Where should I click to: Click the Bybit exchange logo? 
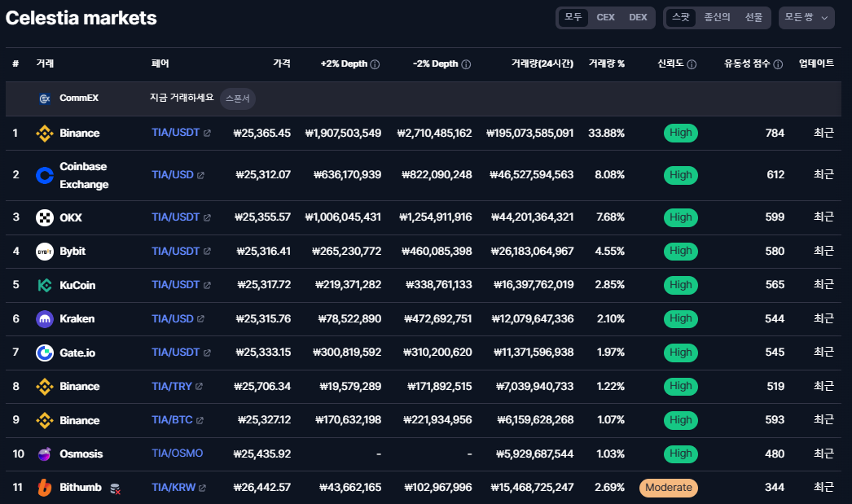(x=45, y=252)
